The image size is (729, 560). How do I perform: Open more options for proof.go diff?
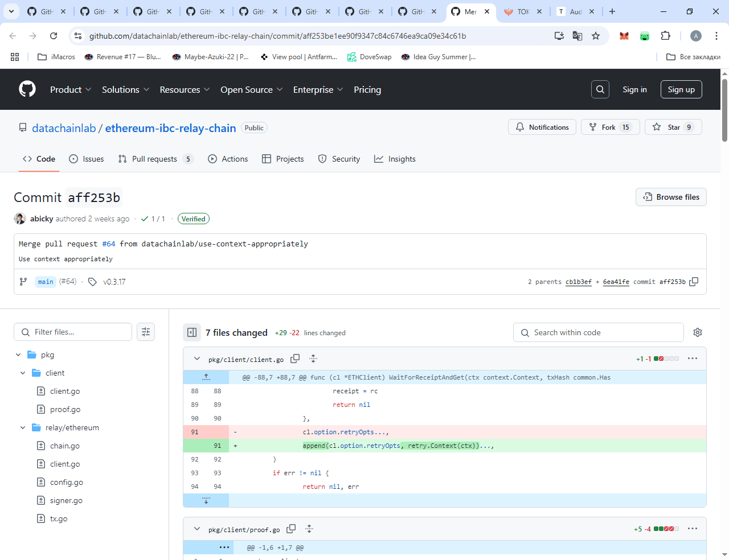[x=693, y=529]
